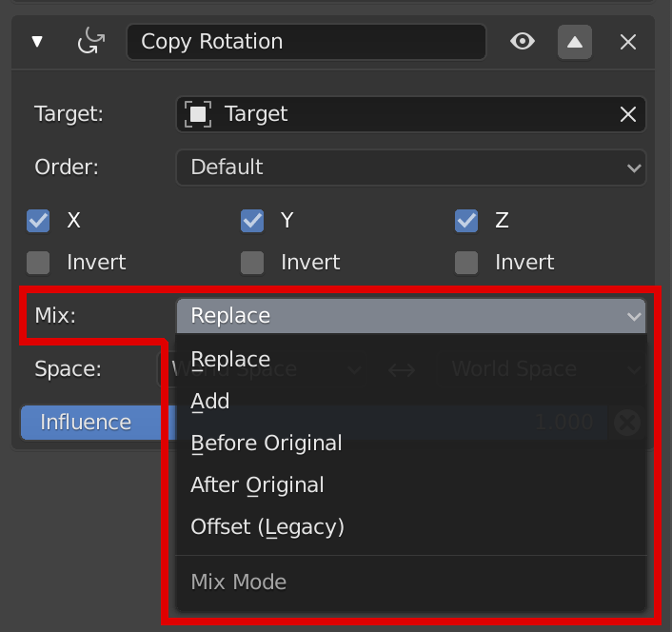672x632 pixels.
Task: Open the Order dropdown set to Default
Action: tap(411, 168)
